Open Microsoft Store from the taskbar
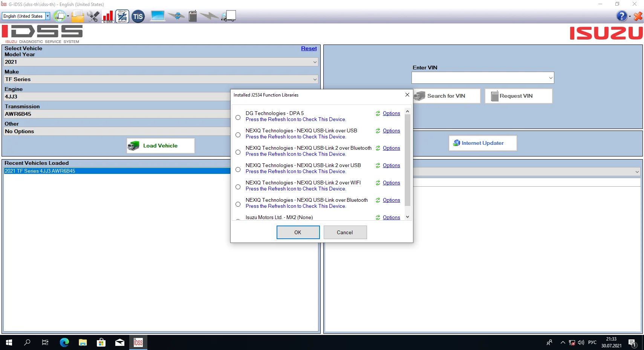The height and width of the screenshot is (350, 644). coord(101,342)
